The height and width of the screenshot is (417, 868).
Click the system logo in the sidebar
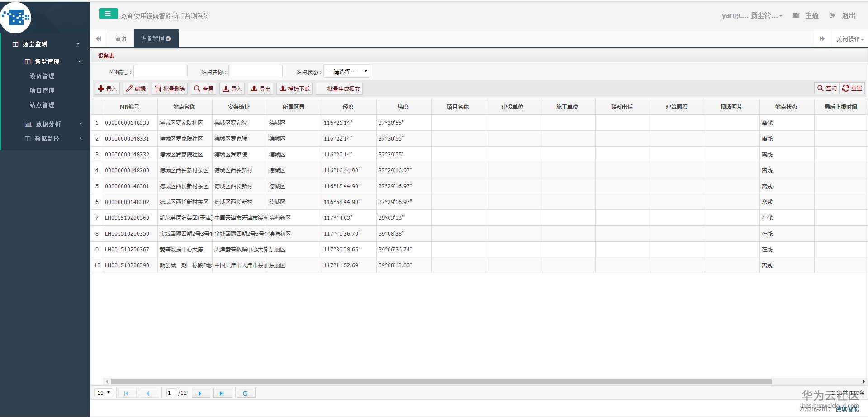[x=16, y=18]
